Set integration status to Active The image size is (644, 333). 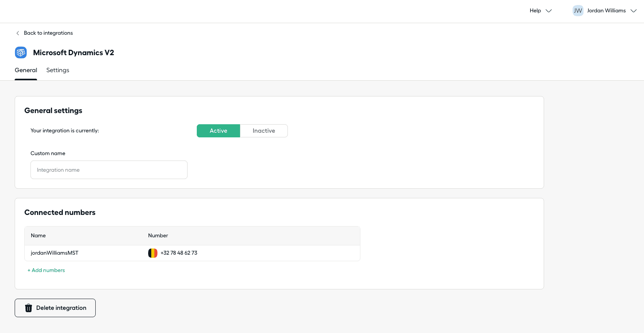(218, 131)
